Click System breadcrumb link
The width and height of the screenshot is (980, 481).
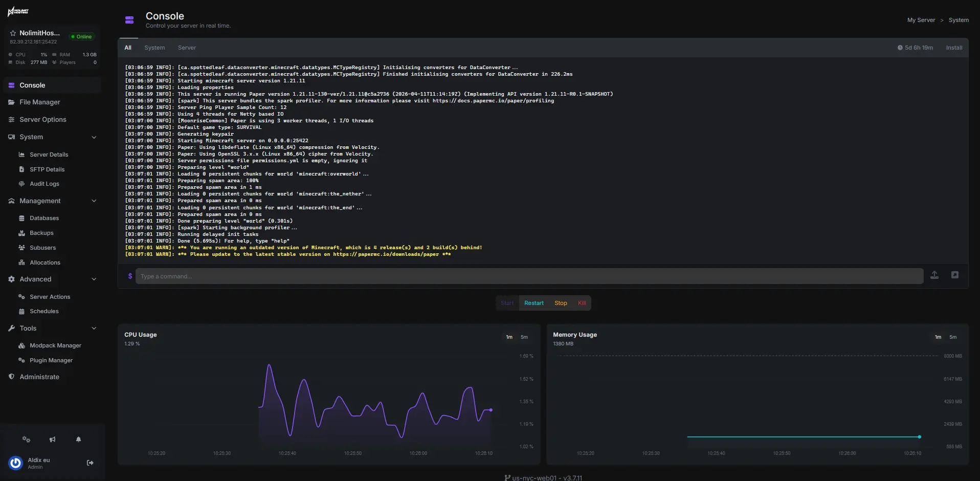point(959,20)
